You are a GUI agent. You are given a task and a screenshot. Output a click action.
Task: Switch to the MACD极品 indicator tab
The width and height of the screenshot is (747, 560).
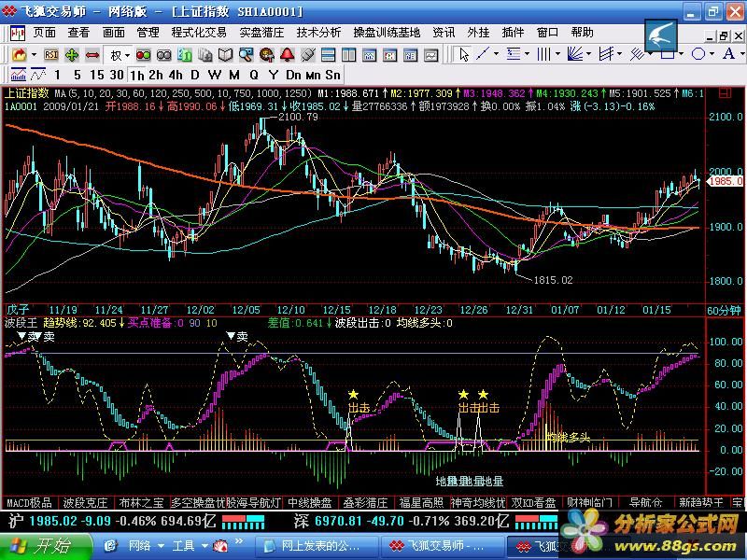coord(30,502)
